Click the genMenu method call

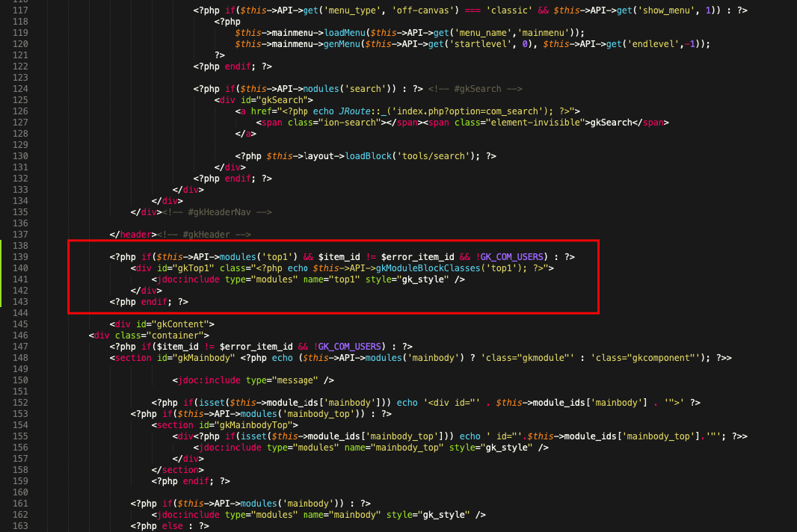(x=342, y=43)
